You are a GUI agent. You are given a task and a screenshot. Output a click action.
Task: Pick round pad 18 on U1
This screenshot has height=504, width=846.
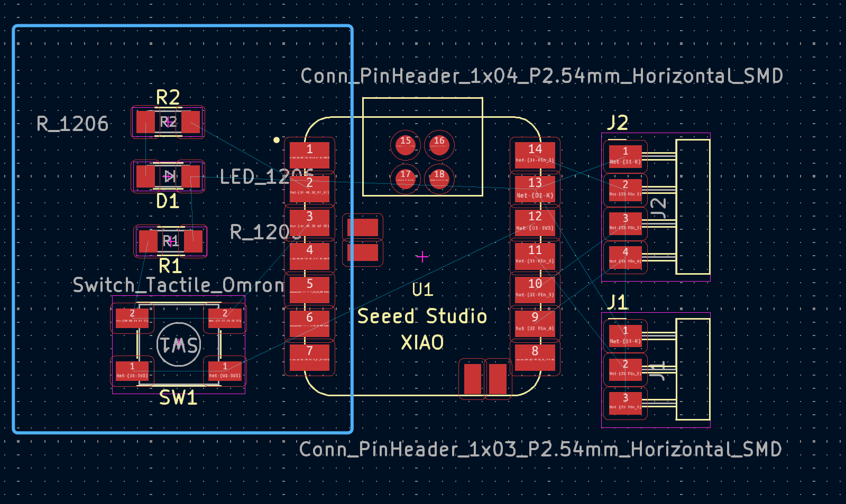click(439, 179)
